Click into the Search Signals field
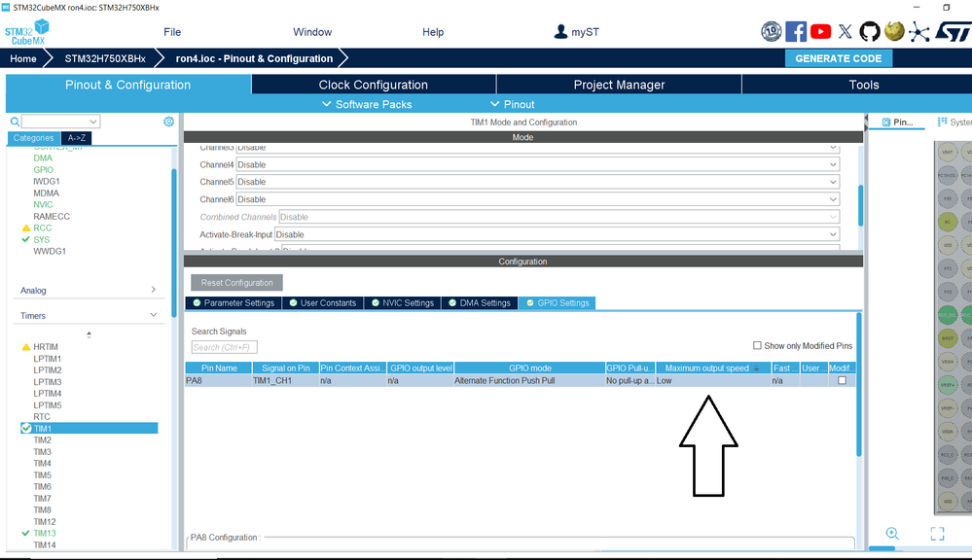The height and width of the screenshot is (560, 972). tap(225, 347)
